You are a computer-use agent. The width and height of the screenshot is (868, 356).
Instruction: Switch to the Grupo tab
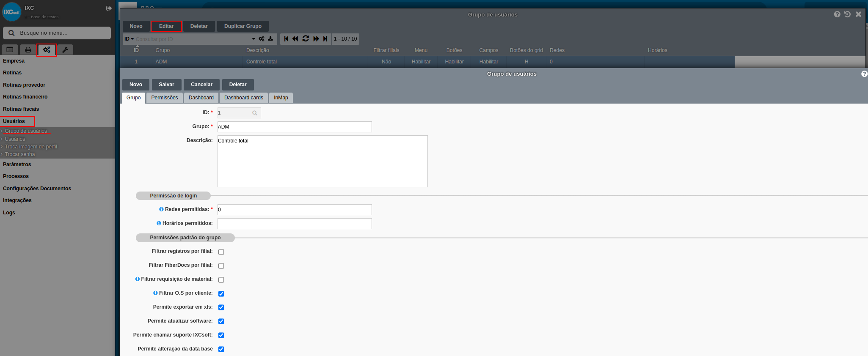(x=133, y=98)
